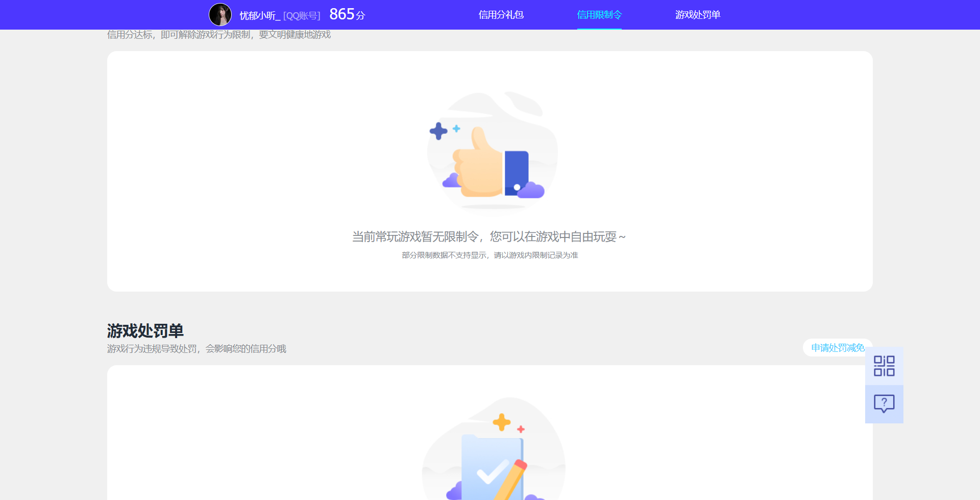This screenshot has height=500, width=980.
Task: Open the QR code panel on the right
Action: point(884,366)
